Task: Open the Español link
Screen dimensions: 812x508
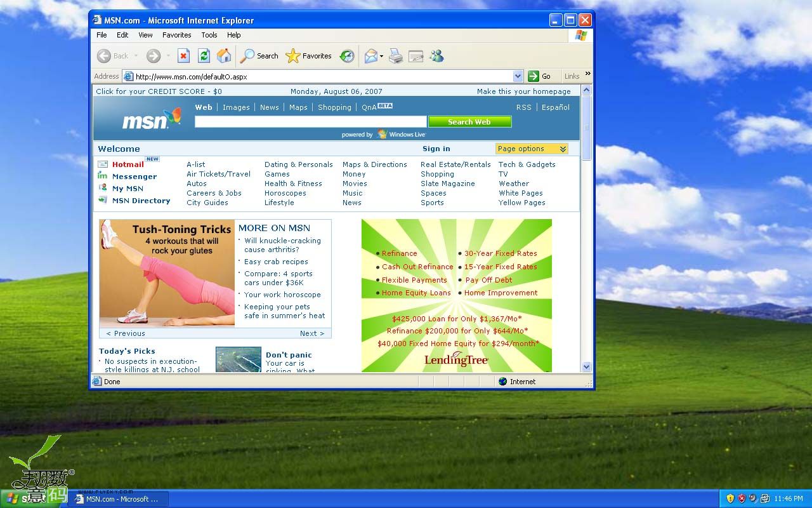Action: point(556,107)
